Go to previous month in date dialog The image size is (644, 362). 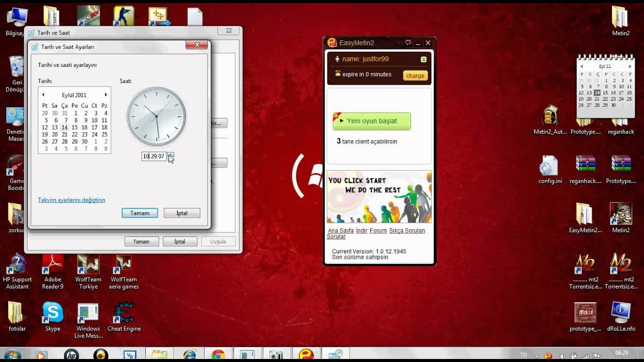pos(43,95)
